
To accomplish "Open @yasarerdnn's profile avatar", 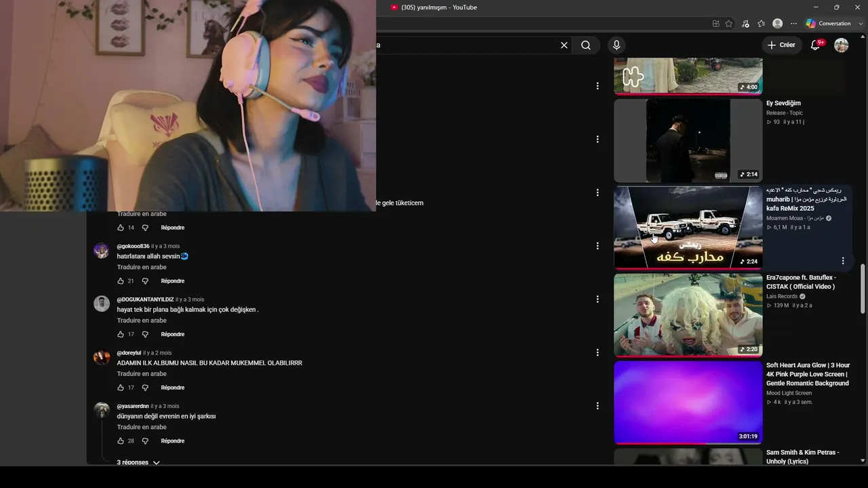I will pos(102,411).
